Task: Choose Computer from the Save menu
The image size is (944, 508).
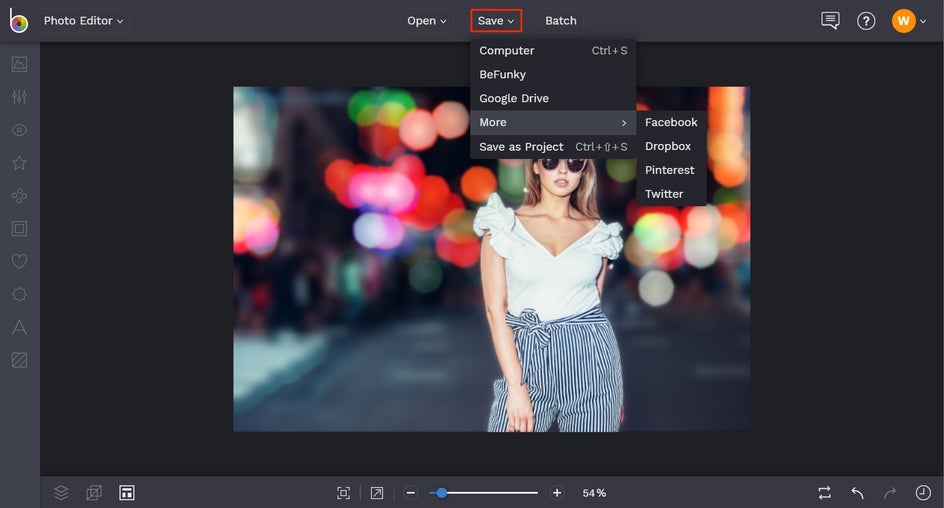Action: (507, 51)
